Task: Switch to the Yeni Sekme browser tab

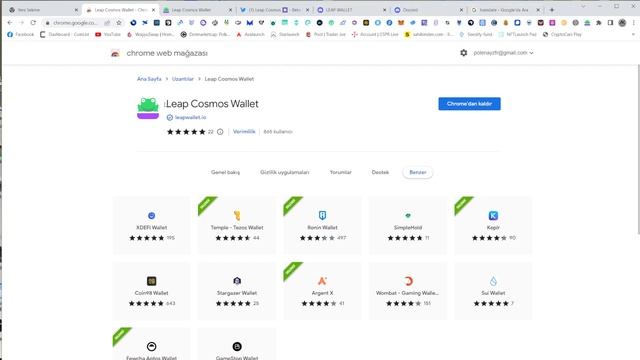Action: pos(43,10)
